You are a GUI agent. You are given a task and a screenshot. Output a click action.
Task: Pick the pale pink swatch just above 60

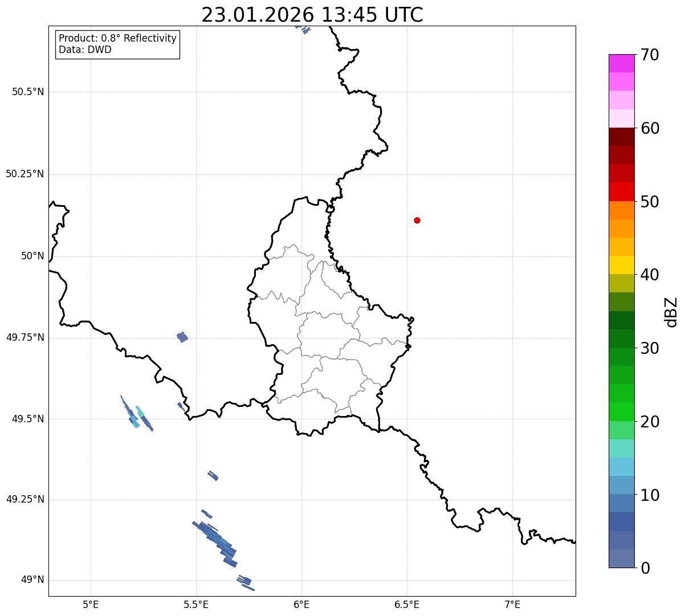click(x=621, y=119)
